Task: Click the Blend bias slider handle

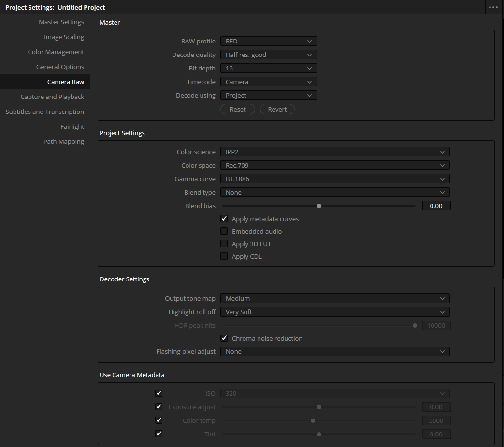Action: (319, 206)
